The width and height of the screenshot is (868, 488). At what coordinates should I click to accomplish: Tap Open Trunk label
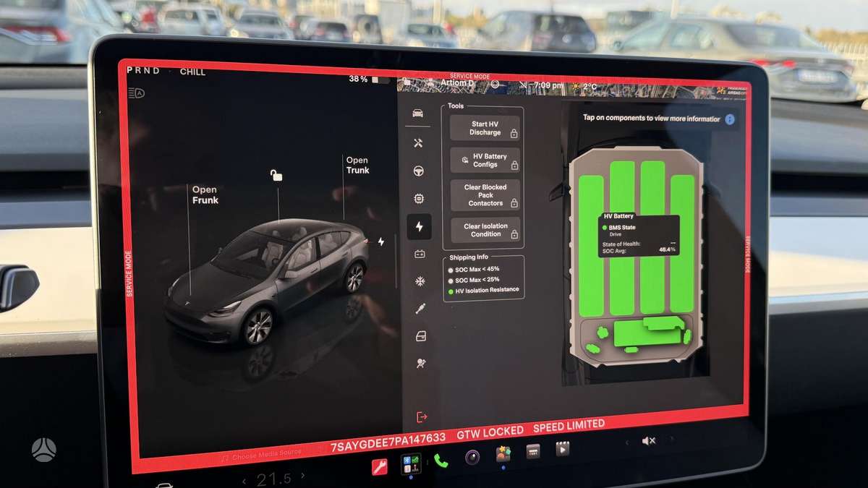click(357, 166)
